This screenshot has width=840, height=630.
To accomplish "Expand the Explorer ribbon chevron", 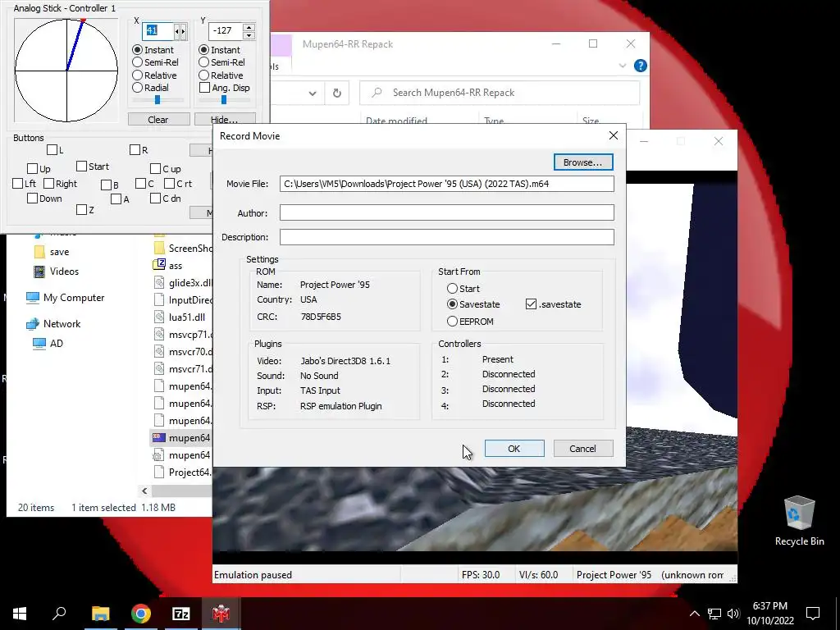I will (623, 66).
